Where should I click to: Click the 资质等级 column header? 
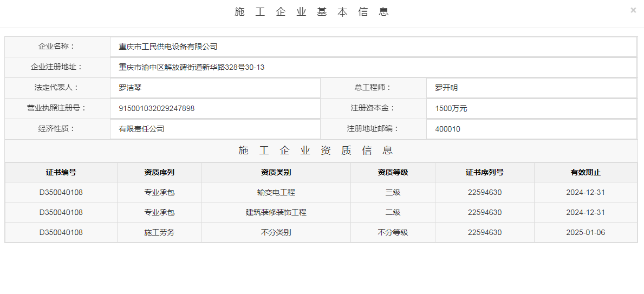[x=393, y=173]
